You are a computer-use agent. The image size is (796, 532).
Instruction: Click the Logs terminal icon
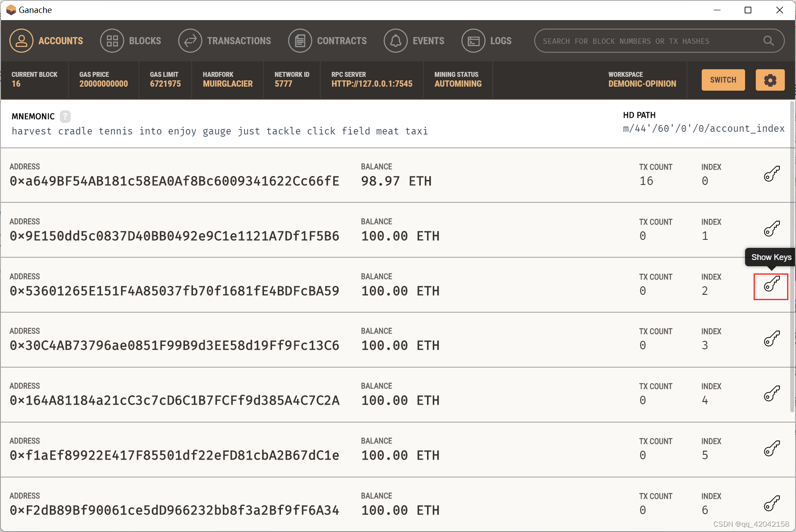473,41
